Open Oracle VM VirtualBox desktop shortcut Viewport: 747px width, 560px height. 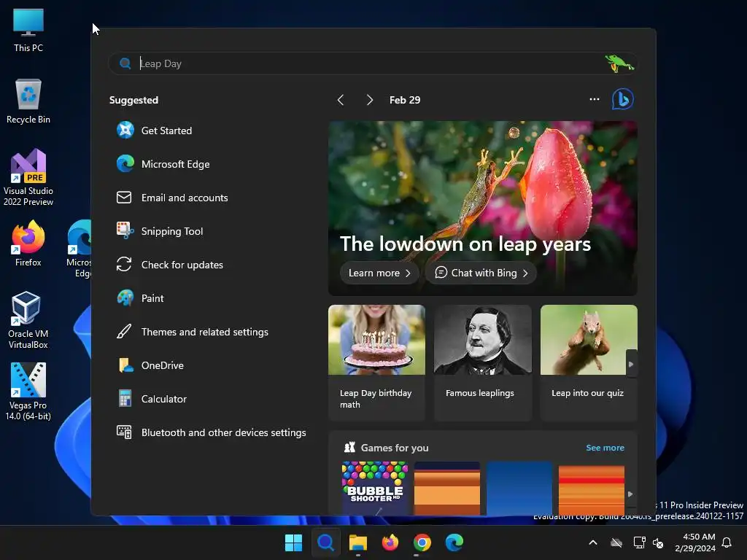28,319
